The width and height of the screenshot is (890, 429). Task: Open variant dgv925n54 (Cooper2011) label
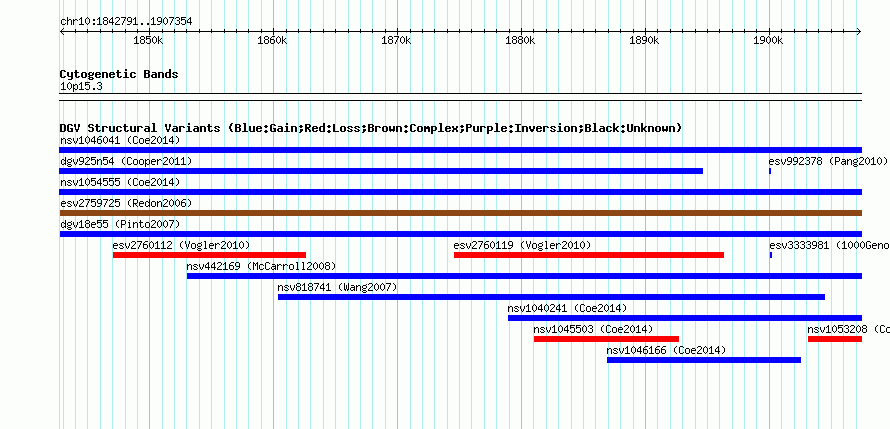[x=126, y=161]
